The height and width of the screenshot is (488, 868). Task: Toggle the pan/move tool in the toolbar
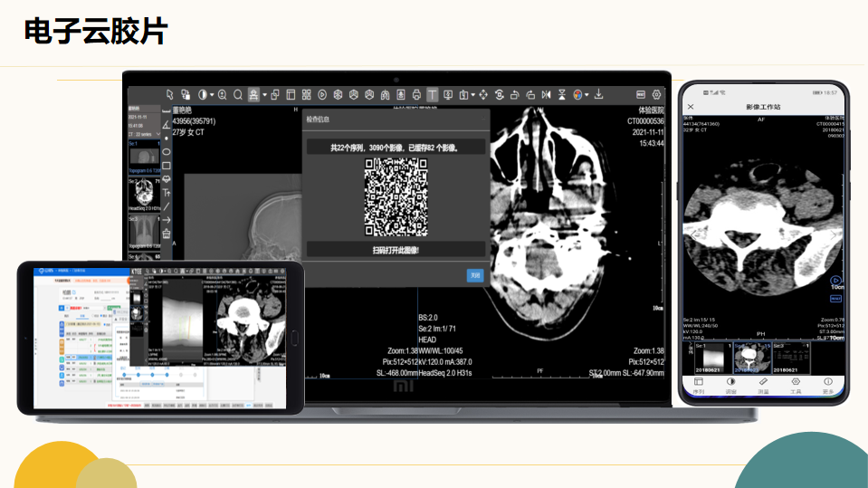pos(482,94)
